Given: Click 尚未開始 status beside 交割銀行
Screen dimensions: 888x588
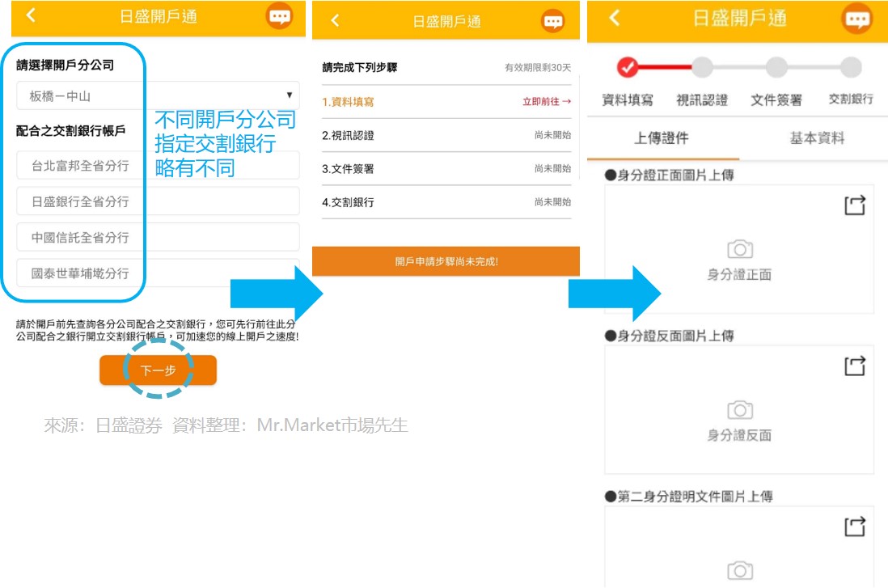Looking at the screenshot, I should 552,201.
